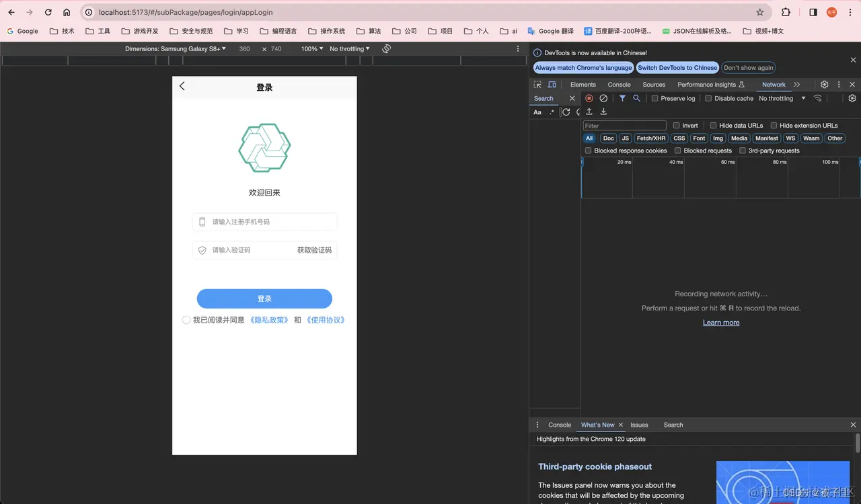This screenshot has width=861, height=504.
Task: Filter requests by JS type
Action: (625, 138)
